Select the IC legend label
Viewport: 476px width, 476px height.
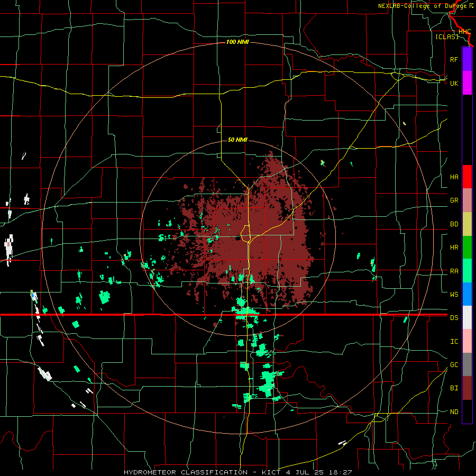pyautogui.click(x=454, y=342)
